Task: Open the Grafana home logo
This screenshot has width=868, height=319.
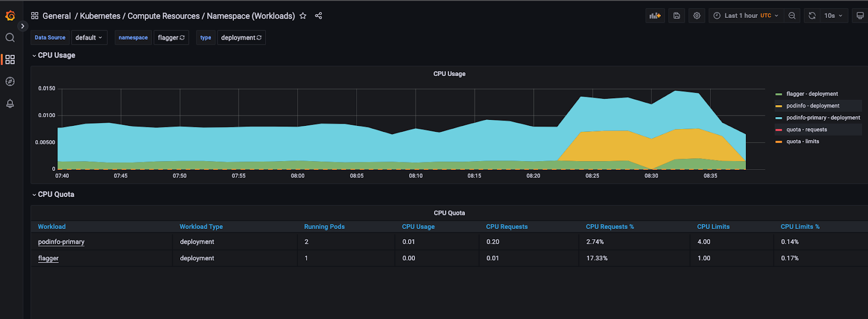Action: click(x=10, y=16)
